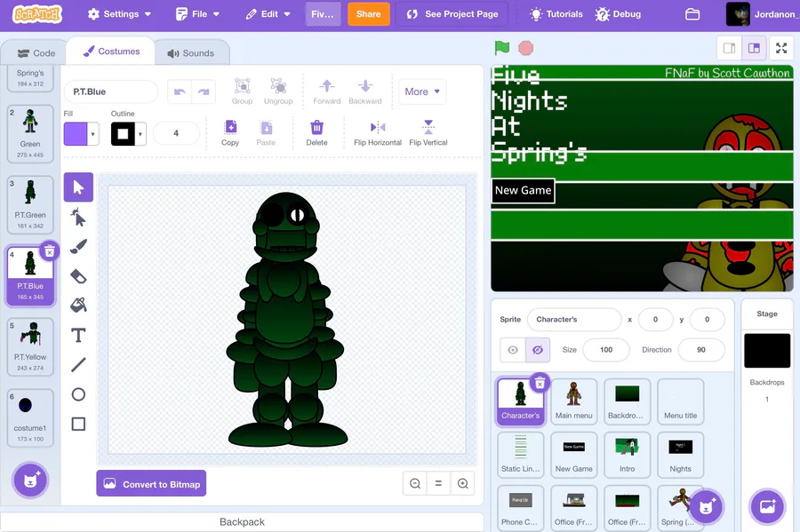Open the Debug panel
The height and width of the screenshot is (532, 800).
click(618, 14)
